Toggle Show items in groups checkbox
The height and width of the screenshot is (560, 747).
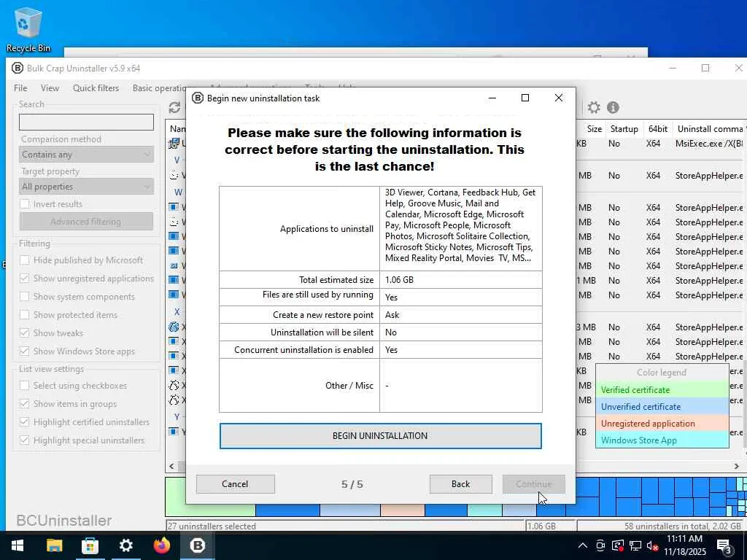click(x=24, y=403)
